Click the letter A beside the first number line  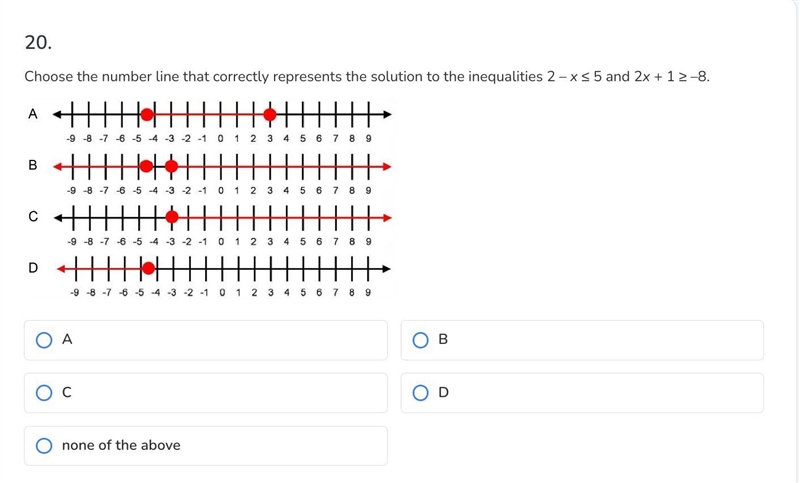click(x=33, y=114)
